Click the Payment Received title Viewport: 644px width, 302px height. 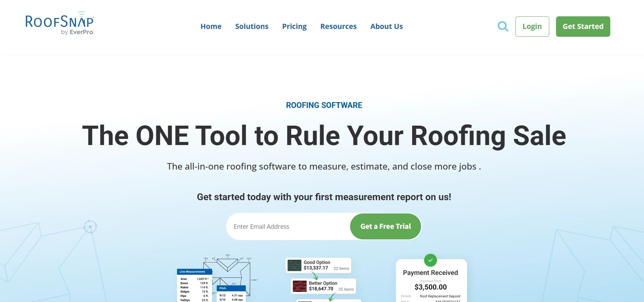coord(430,273)
